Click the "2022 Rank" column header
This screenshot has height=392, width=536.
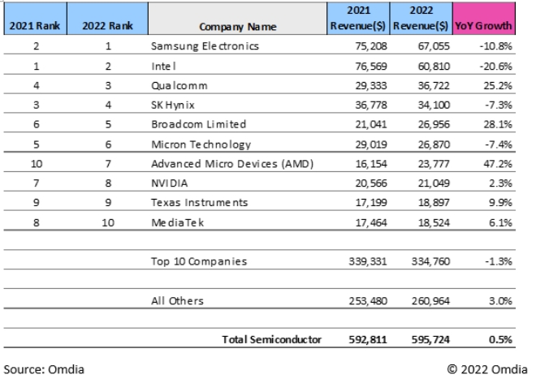(x=108, y=19)
